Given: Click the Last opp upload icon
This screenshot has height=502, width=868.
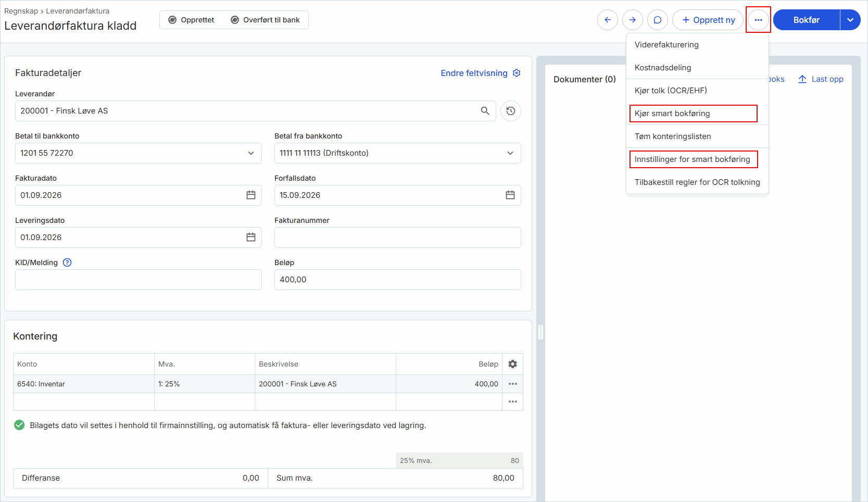Looking at the screenshot, I should pyautogui.click(x=802, y=79).
